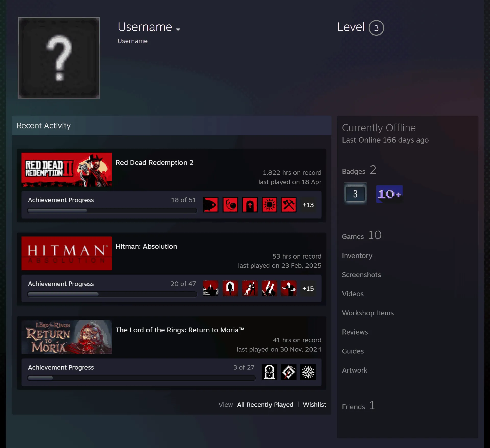Click the sun achievement icon in Red Dead row
This screenshot has width=490, height=448.
click(269, 205)
